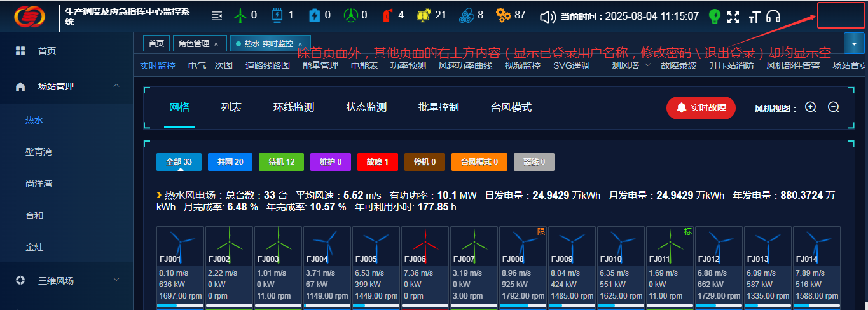This screenshot has height=310, width=868.
Task: Toggle fullscreen mode icon
Action: [733, 17]
